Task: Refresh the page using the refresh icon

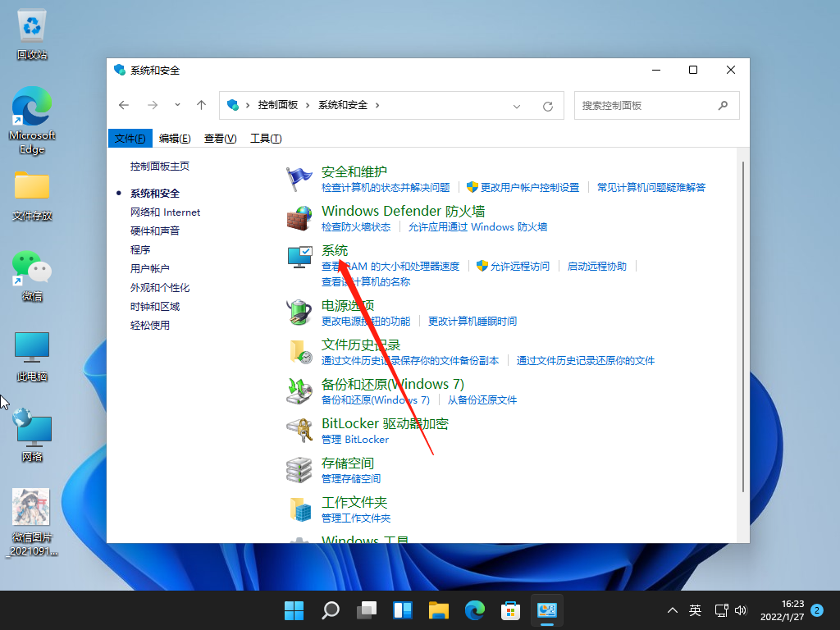Action: tap(547, 105)
